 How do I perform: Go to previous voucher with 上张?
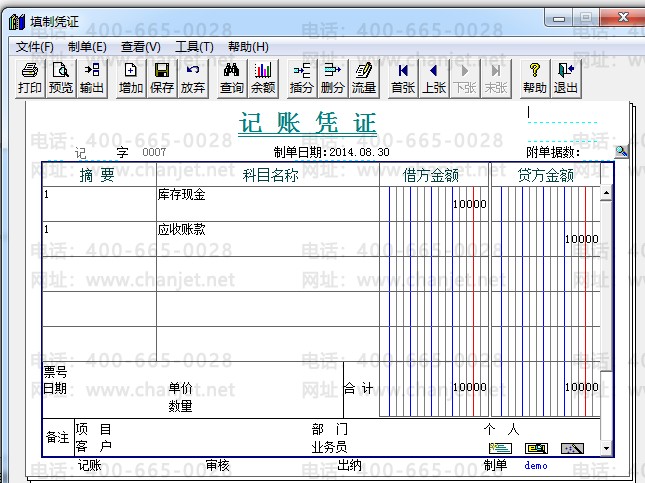pyautogui.click(x=433, y=77)
